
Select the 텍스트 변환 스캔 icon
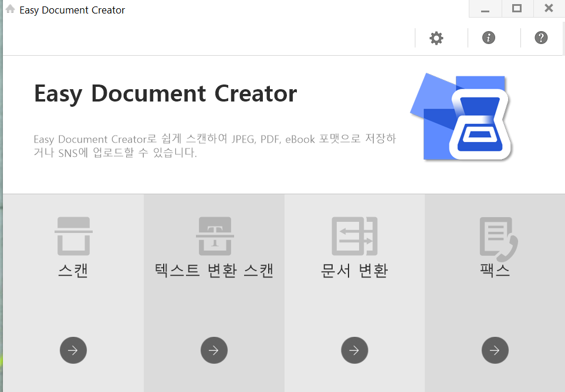[x=215, y=236]
